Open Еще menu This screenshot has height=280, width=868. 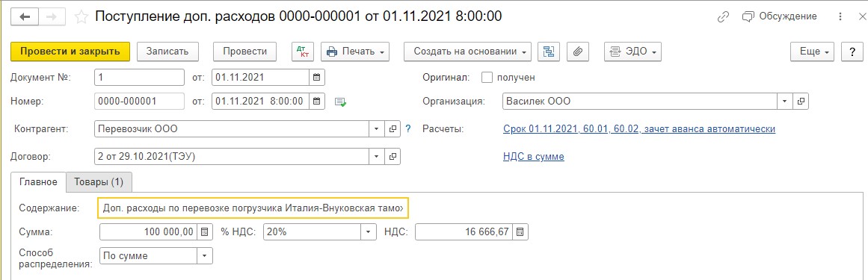pos(813,52)
